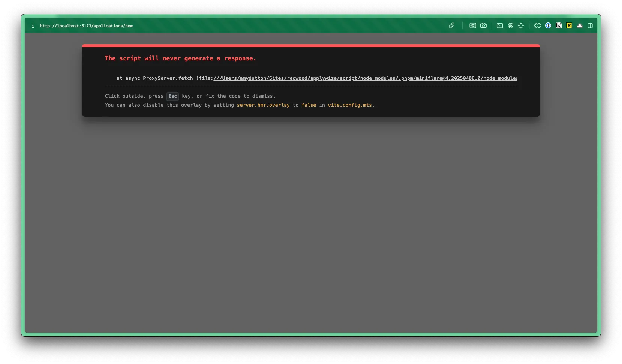Screen dimensions: 622x364
Task: Toggle the split view sidebar icon
Action: coord(590,25)
